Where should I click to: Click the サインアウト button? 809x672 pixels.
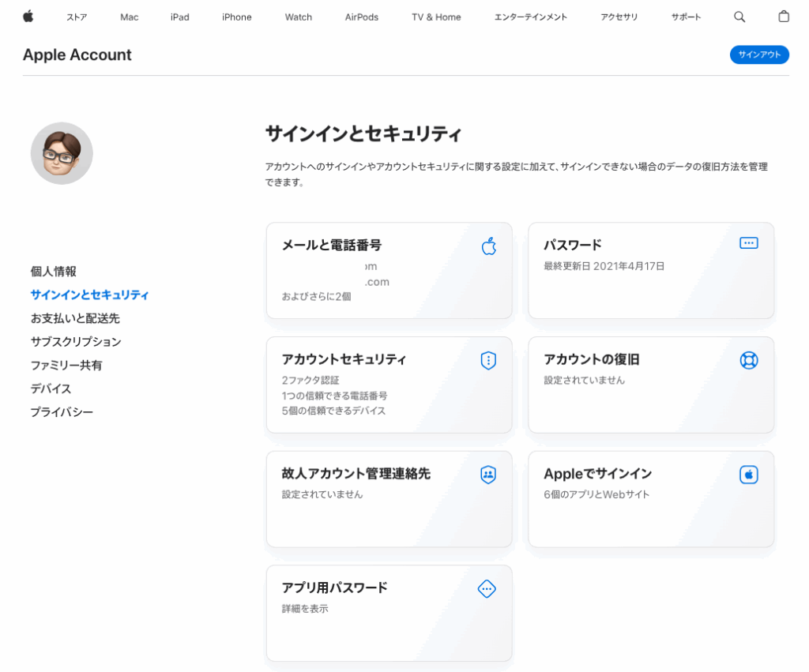(759, 54)
